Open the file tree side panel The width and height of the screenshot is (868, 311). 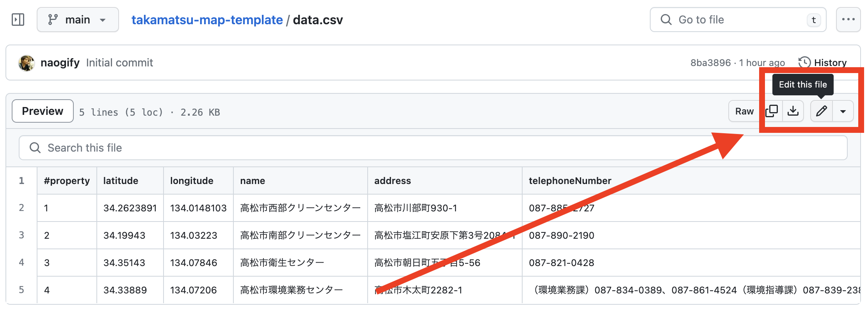(18, 19)
